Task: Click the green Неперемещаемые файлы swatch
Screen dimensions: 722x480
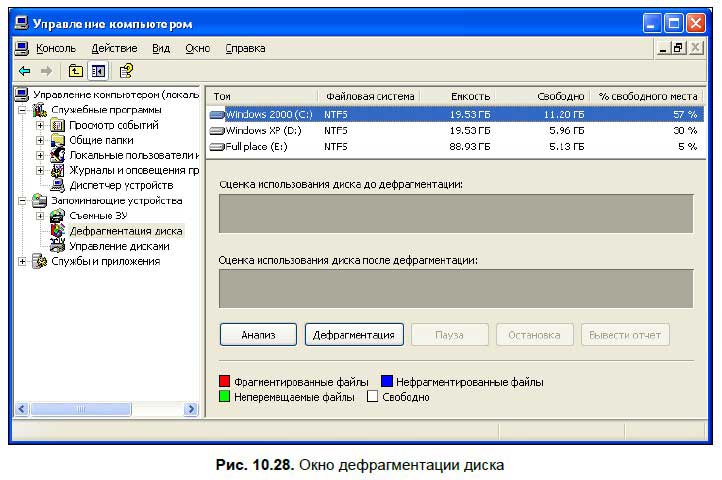Action: coord(224,396)
